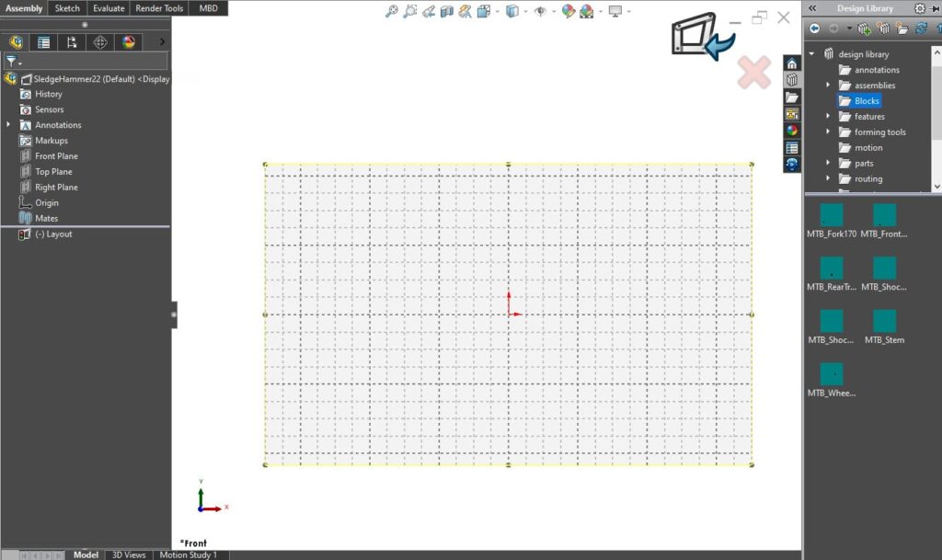Select the Zoom to Area tool
Screen dimensions: 942x560
pos(410,12)
